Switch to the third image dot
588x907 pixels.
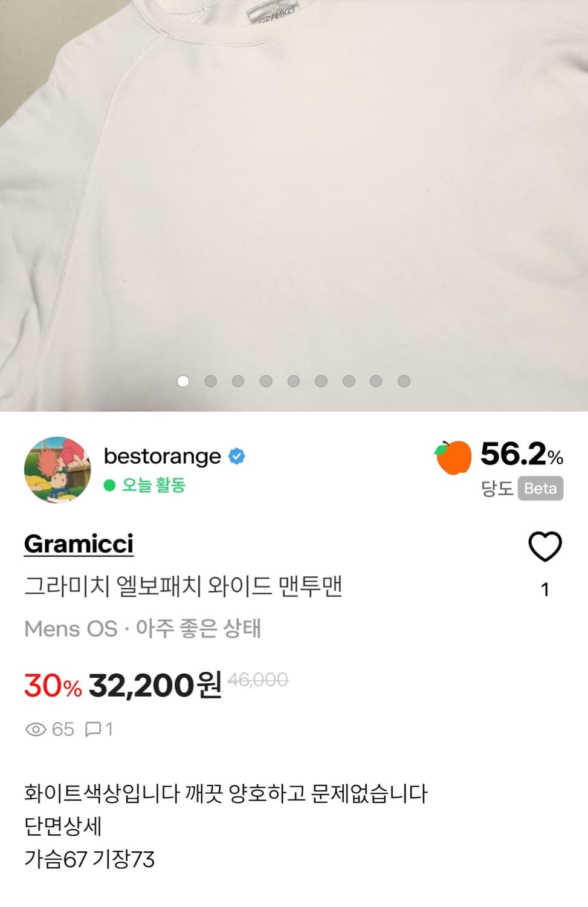tap(238, 381)
